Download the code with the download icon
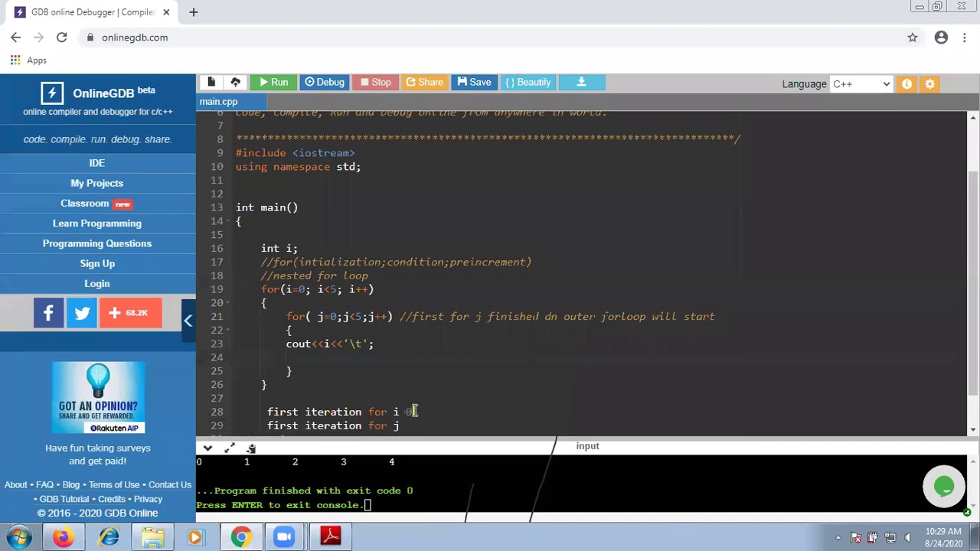 (581, 82)
